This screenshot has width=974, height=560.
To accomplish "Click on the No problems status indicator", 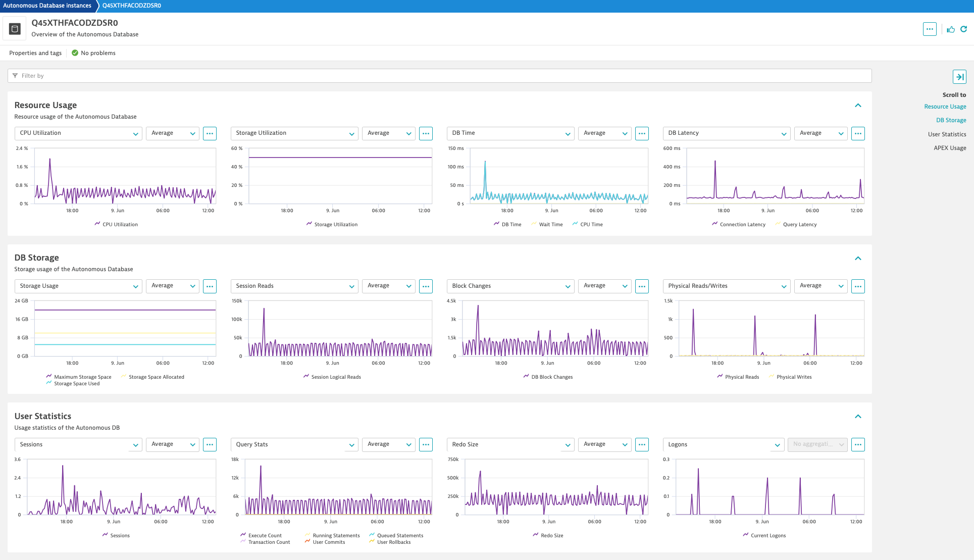I will click(x=92, y=53).
